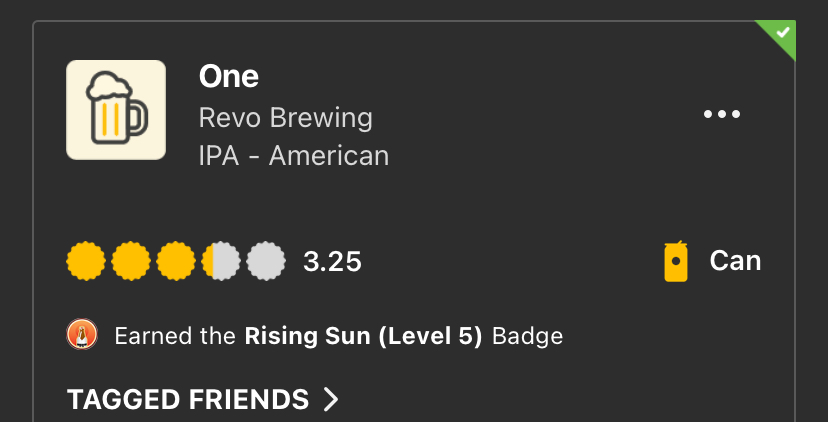The image size is (828, 422).
Task: Select the second yellow rating cap
Action: [x=131, y=262]
